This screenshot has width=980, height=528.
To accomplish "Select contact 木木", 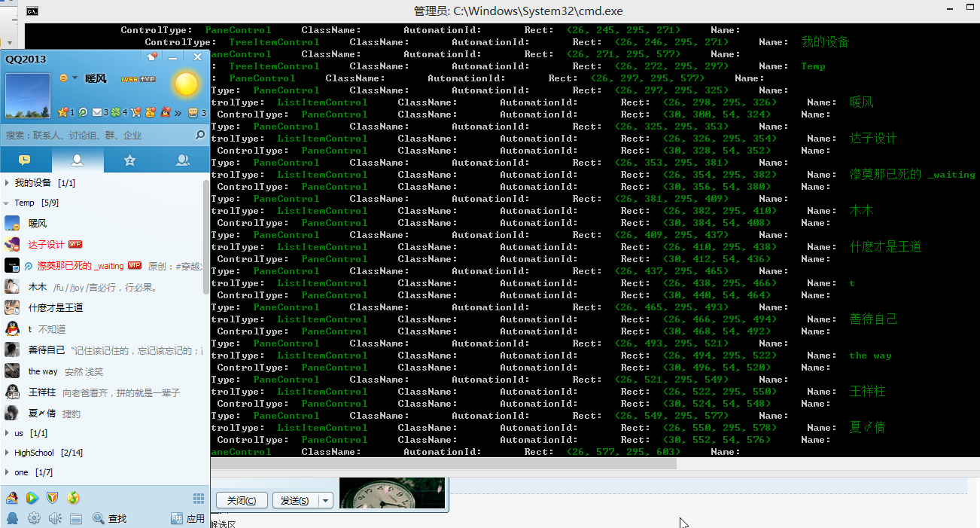I will (x=102, y=287).
